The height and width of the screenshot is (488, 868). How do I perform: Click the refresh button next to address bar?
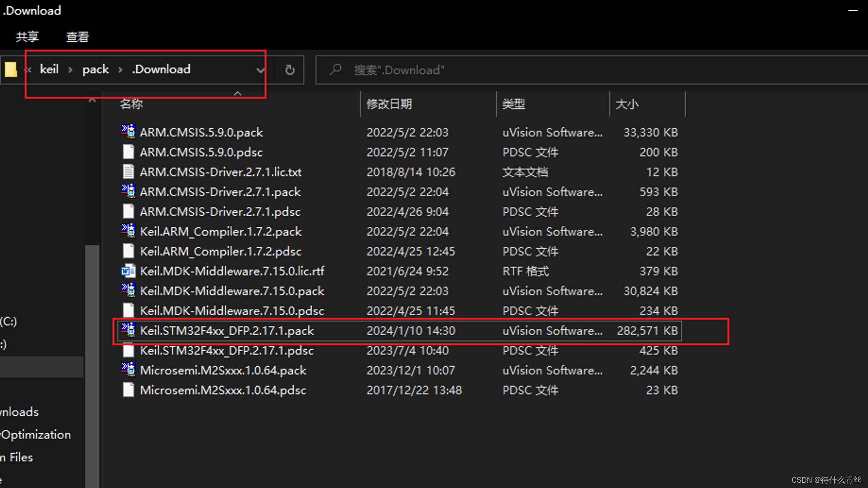coord(290,70)
